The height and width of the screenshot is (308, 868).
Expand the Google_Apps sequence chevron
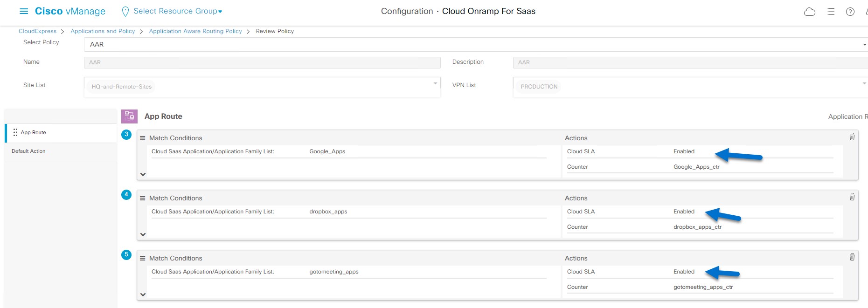tap(143, 174)
